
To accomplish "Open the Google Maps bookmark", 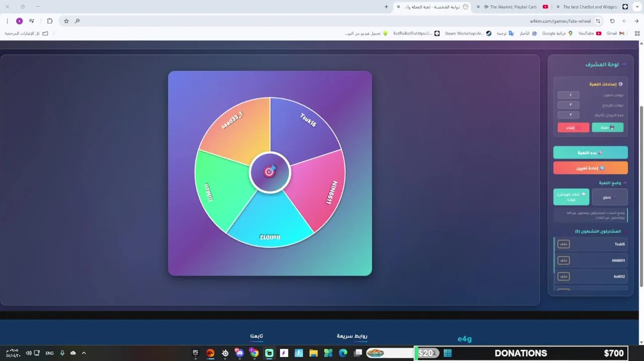I will [557, 34].
